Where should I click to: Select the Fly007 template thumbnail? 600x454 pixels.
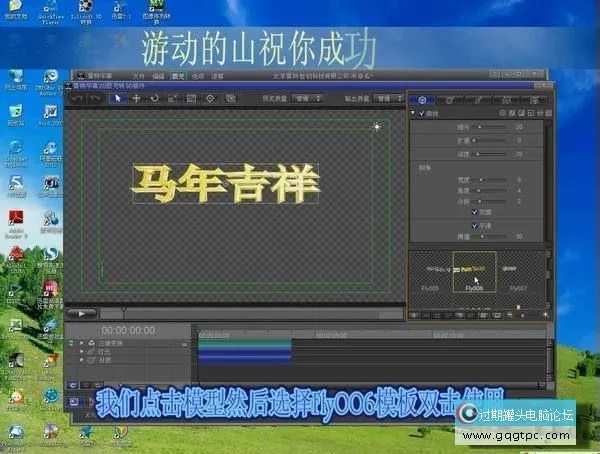(517, 273)
